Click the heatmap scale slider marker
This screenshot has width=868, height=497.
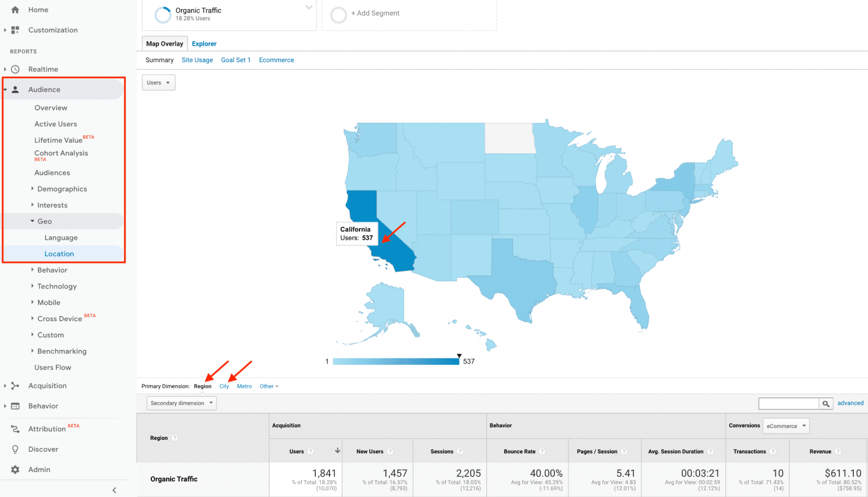pyautogui.click(x=458, y=355)
